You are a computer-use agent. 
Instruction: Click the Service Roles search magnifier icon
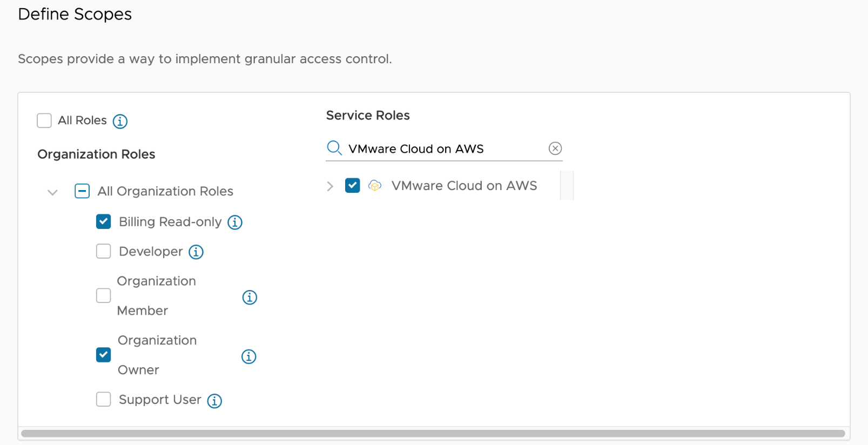(334, 149)
